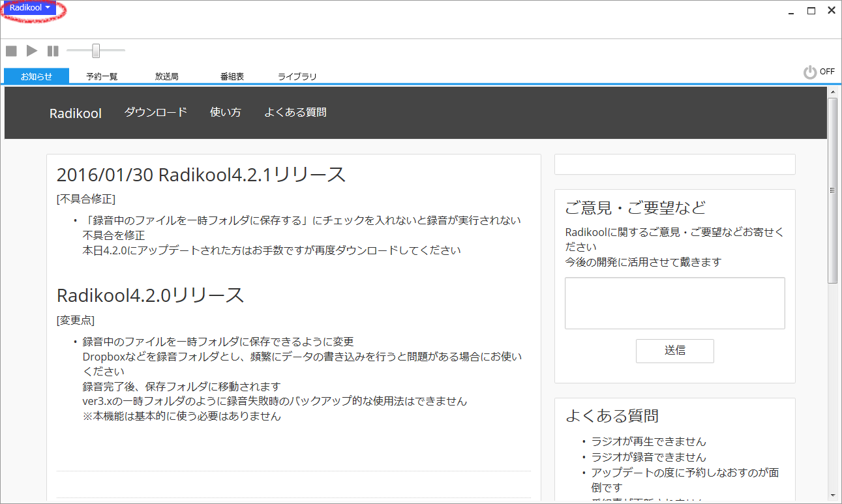This screenshot has height=504, width=842.
Task: Click the Pause button
Action: [x=53, y=51]
